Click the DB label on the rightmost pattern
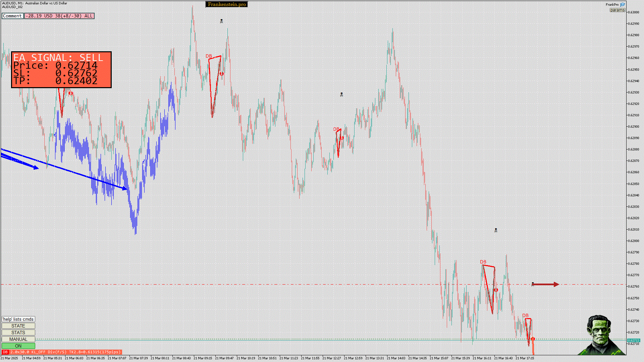Viewport: 644px width, 362px height. pyautogui.click(x=525, y=315)
